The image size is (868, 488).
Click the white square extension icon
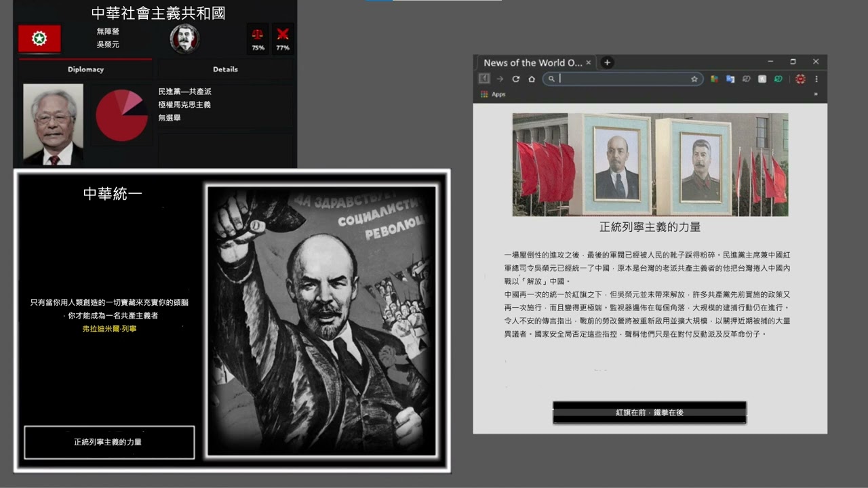point(762,79)
